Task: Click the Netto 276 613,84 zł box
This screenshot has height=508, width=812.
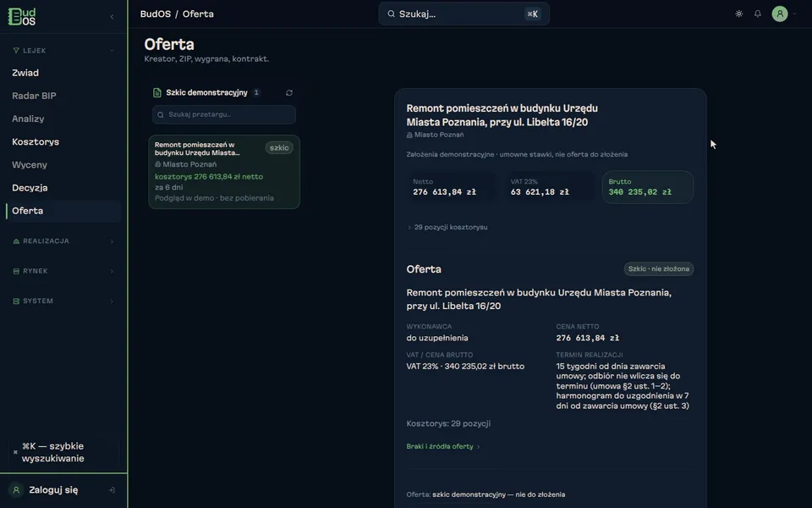Action: [x=451, y=187]
